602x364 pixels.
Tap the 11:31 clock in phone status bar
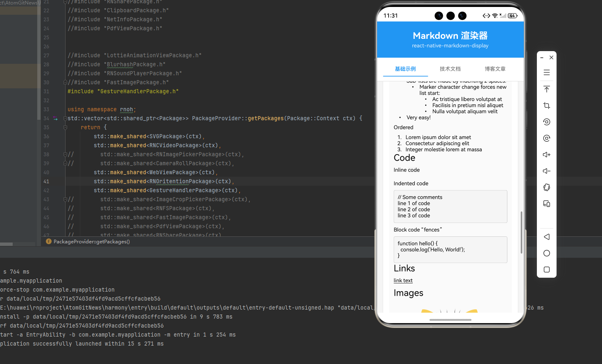point(391,16)
